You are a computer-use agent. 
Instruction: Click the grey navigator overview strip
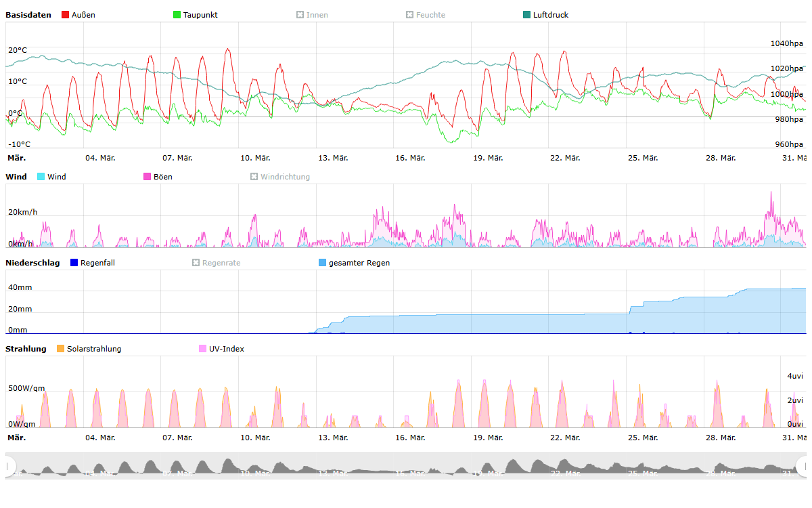(406, 466)
